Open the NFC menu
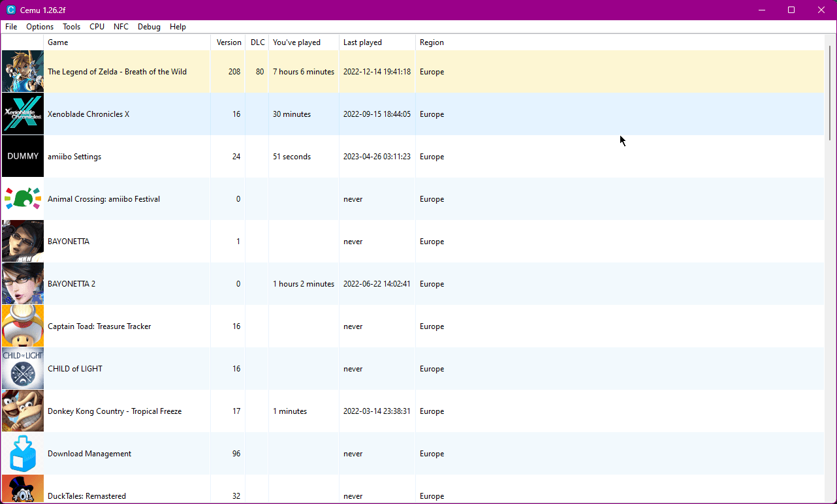 pyautogui.click(x=121, y=27)
